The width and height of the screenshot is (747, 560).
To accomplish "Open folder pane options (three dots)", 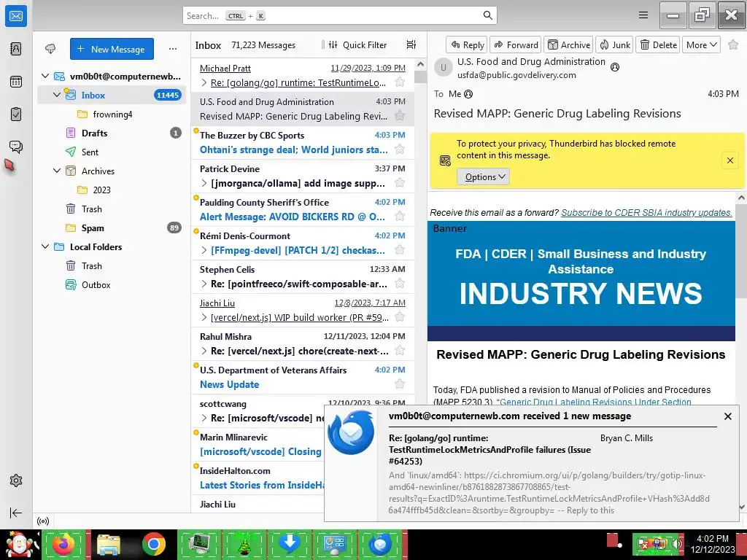I will pos(173,49).
